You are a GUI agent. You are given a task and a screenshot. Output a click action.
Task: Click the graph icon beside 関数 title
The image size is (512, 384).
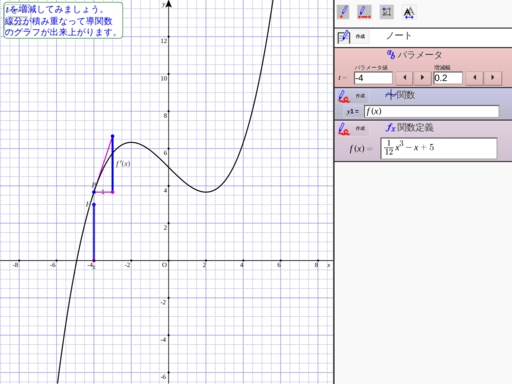391,95
